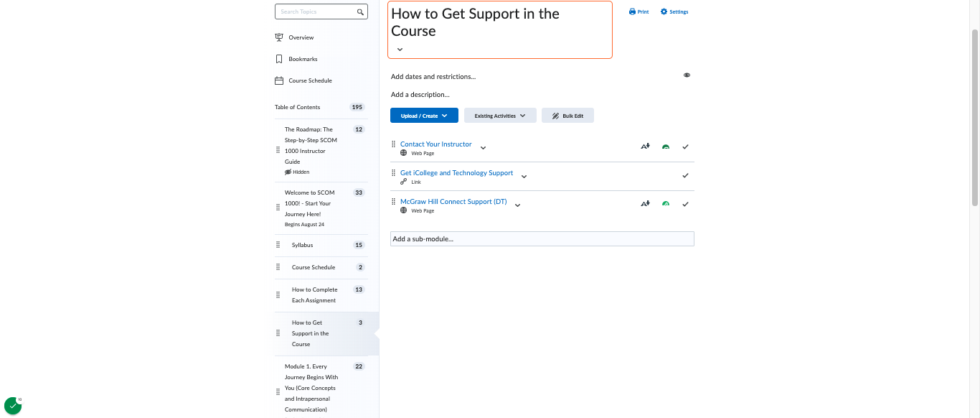Click the drag handle beside How to Complete Each Assignment
Viewport: 980px width, 418px height.
278,295
